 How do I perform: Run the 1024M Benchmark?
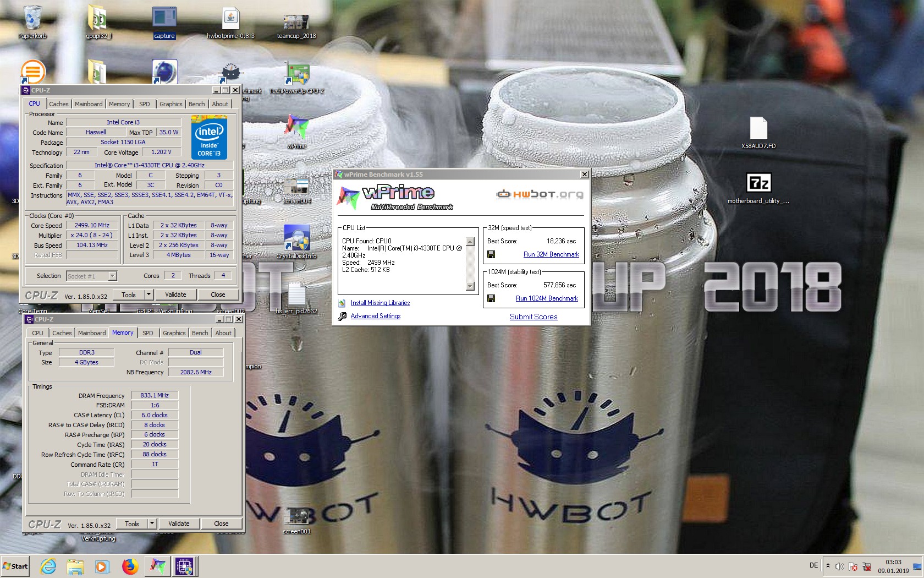pos(547,298)
